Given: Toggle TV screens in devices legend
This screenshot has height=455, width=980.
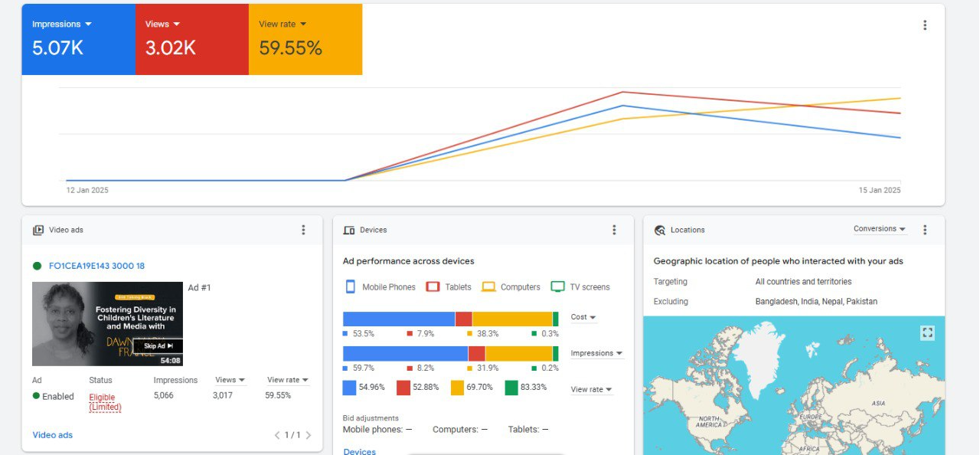Looking at the screenshot, I should click(x=580, y=287).
